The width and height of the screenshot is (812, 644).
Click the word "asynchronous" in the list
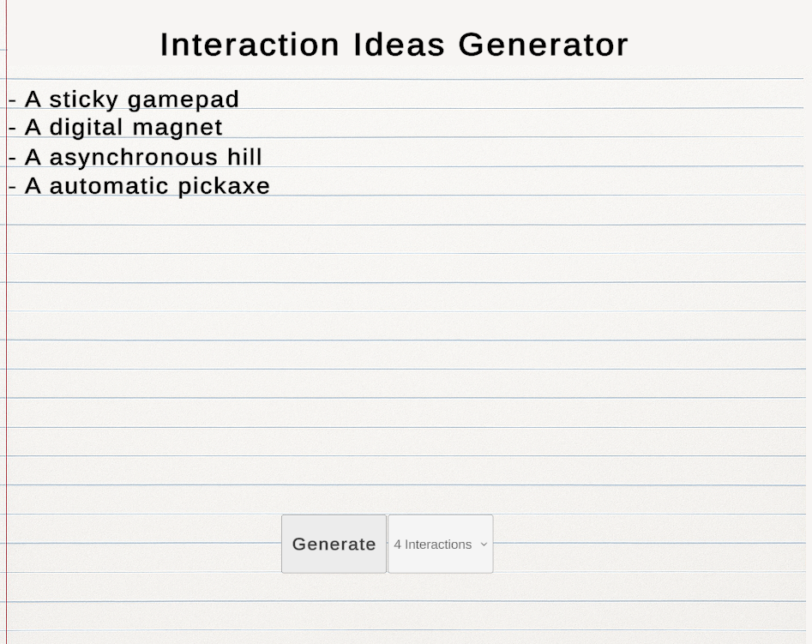point(134,159)
